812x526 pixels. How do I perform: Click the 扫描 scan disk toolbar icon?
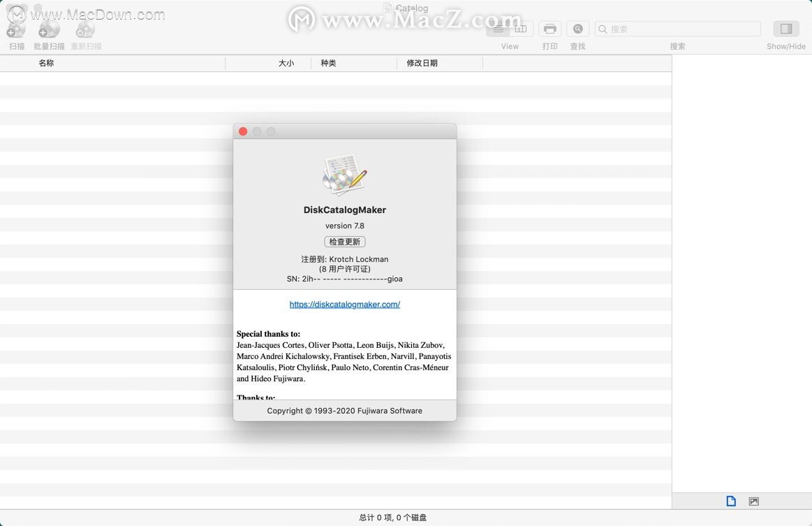click(x=16, y=29)
